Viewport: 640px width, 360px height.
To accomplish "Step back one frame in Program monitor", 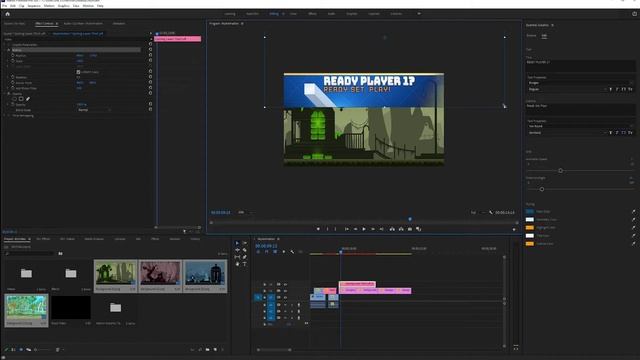I will click(355, 229).
